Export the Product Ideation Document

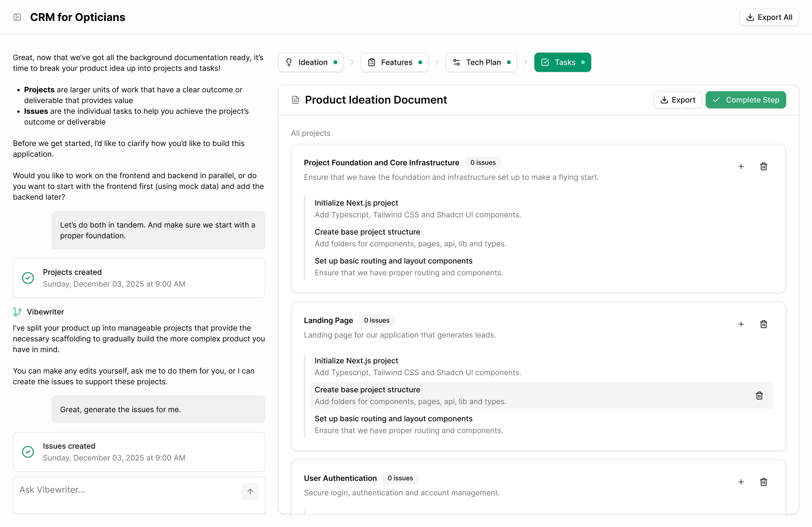[677, 100]
